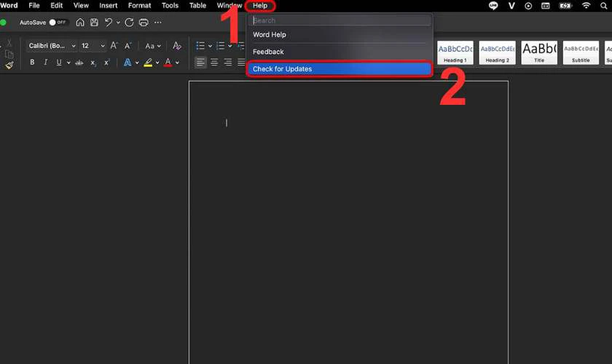Open the Change Case Aa dropdown
This screenshot has height=364, width=612.
pos(153,46)
